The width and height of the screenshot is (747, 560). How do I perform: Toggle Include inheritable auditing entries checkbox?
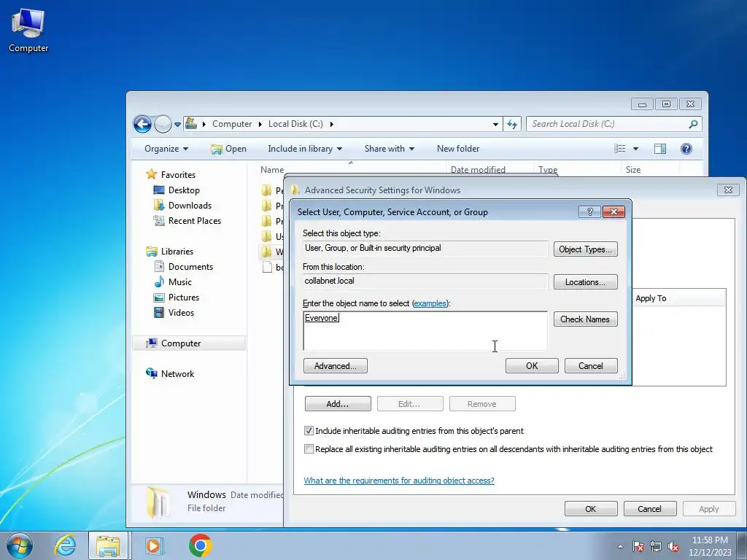point(309,431)
